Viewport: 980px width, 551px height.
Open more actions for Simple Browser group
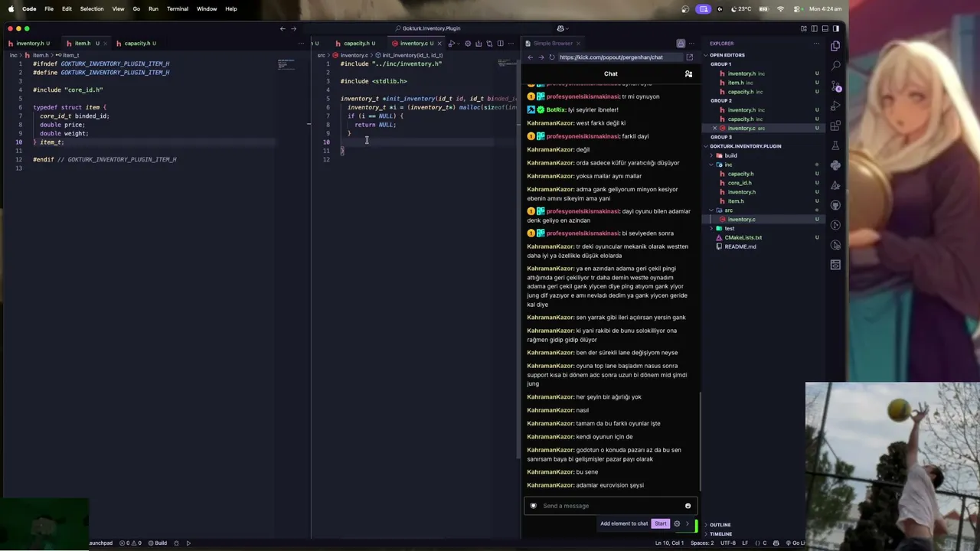pyautogui.click(x=691, y=44)
